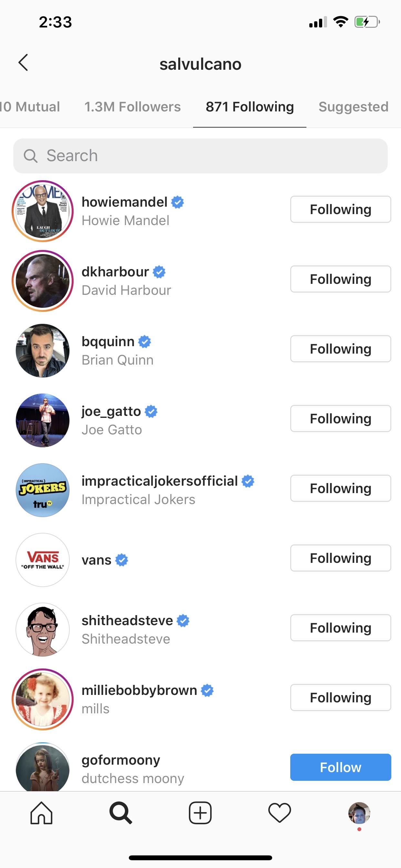Tap the Vans logo profile picture
This screenshot has width=401, height=868.
coord(43,560)
